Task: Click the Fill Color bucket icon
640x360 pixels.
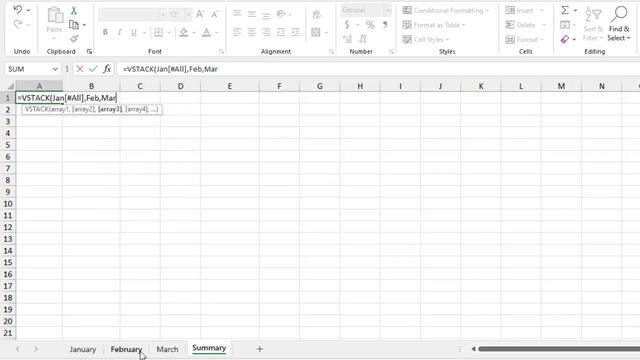Action: (x=184, y=32)
